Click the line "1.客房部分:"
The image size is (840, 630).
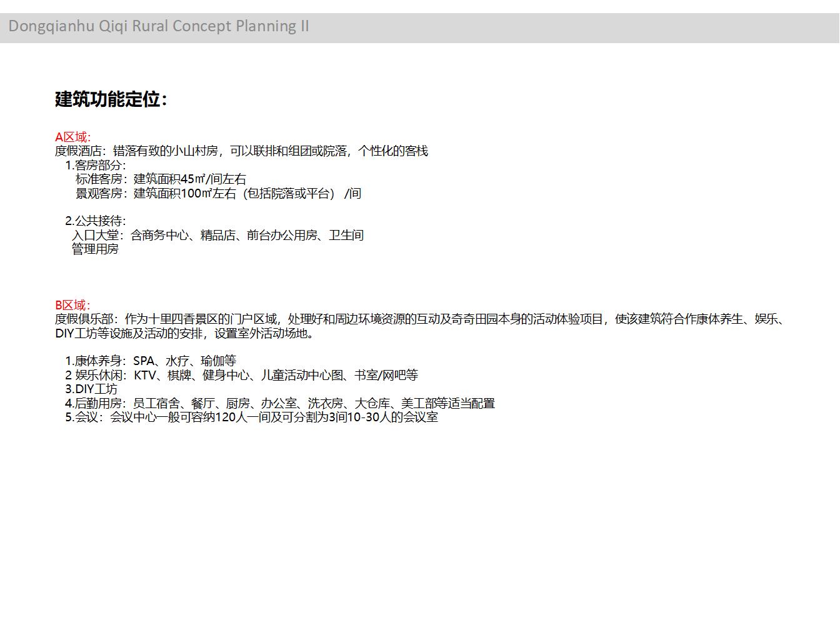point(96,166)
